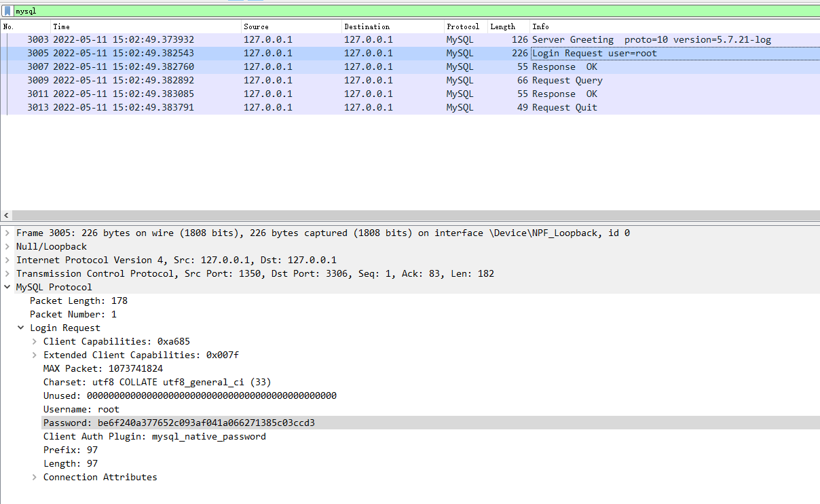The height and width of the screenshot is (504, 820).
Task: Expand Extended Client Capabilities: 0x007f
Action: (x=35, y=355)
